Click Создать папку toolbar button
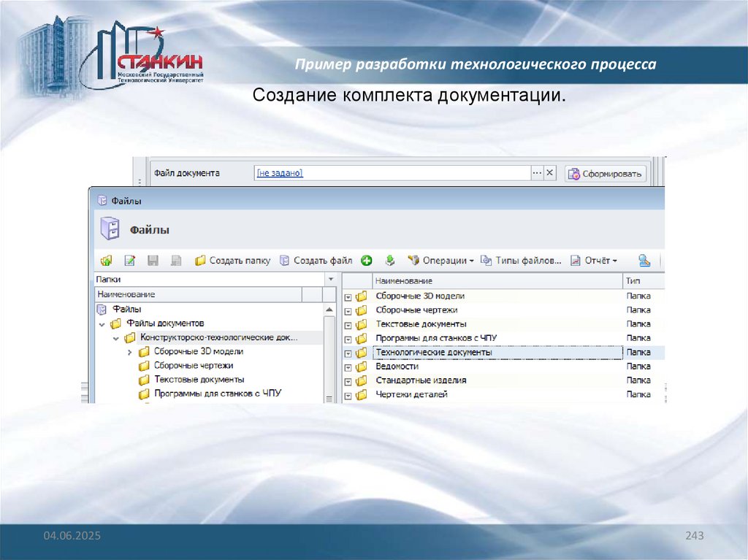 tap(232, 261)
